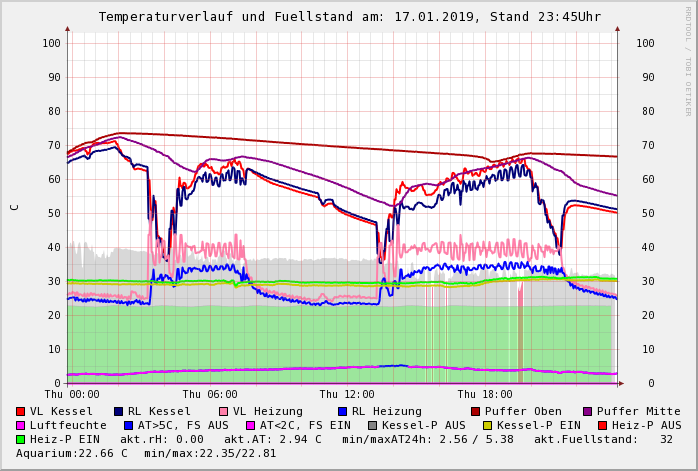Screen dimensions: 698x471
Task: Click the Thu 12:00 time axis label
Action: pyautogui.click(x=347, y=395)
